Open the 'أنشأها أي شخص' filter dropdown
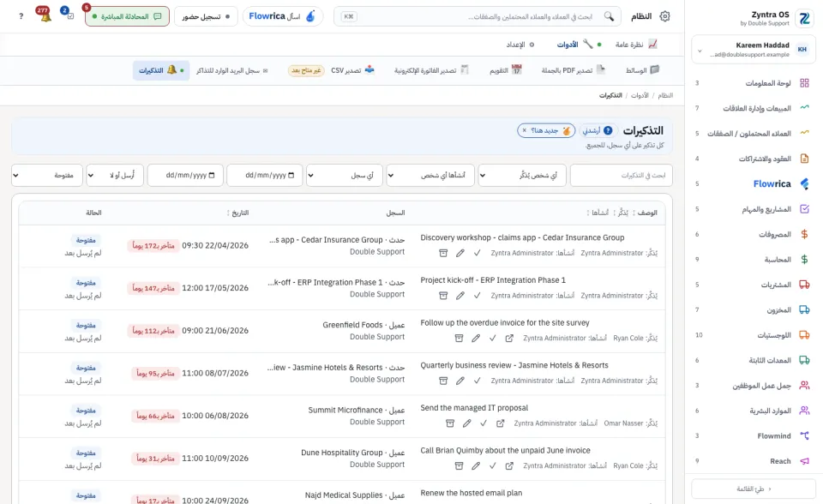Viewport: 823px width, 504px height. tap(430, 176)
